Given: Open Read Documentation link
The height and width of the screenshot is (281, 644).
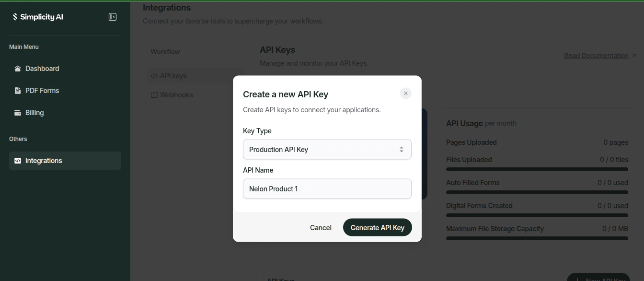Looking at the screenshot, I should point(597,55).
